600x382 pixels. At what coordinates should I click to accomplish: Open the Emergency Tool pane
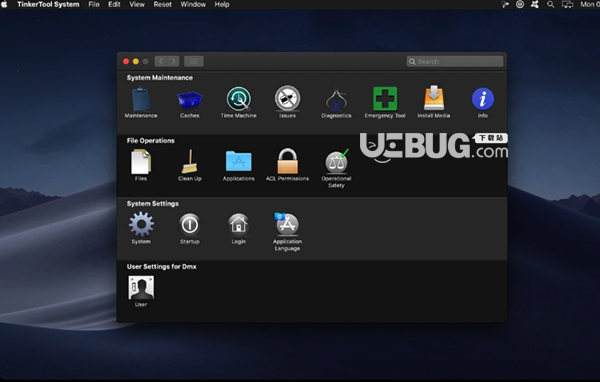tap(385, 102)
